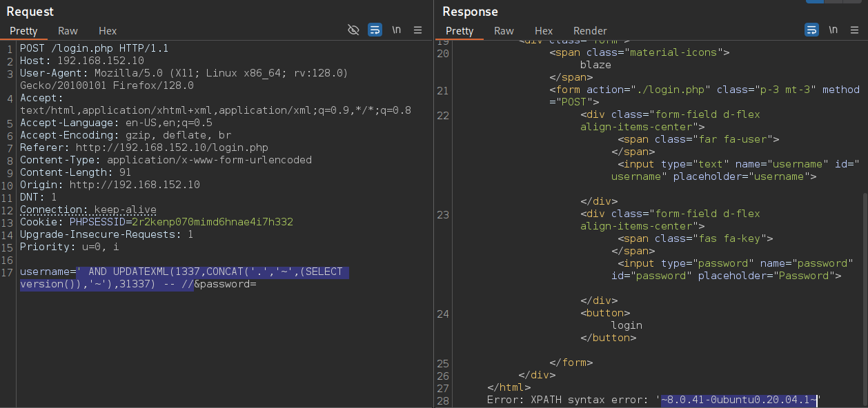Click the 'Content-Length: 91' header
The height and width of the screenshot is (408, 868).
coord(75,172)
